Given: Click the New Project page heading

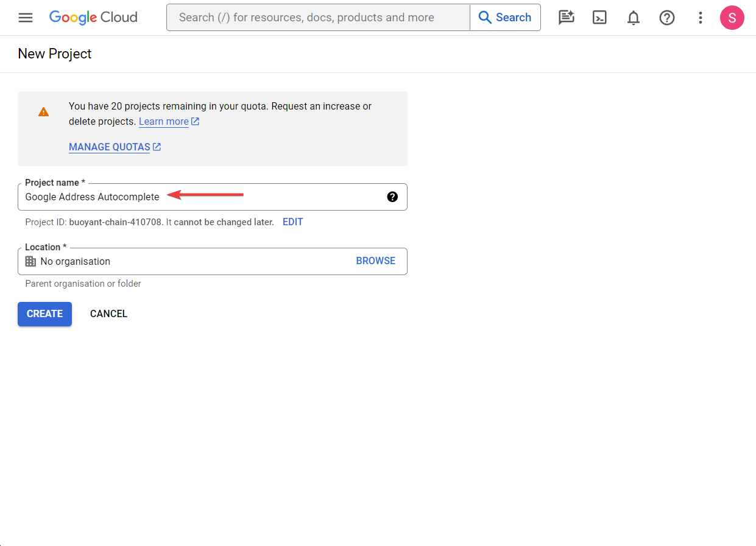Looking at the screenshot, I should (x=55, y=54).
